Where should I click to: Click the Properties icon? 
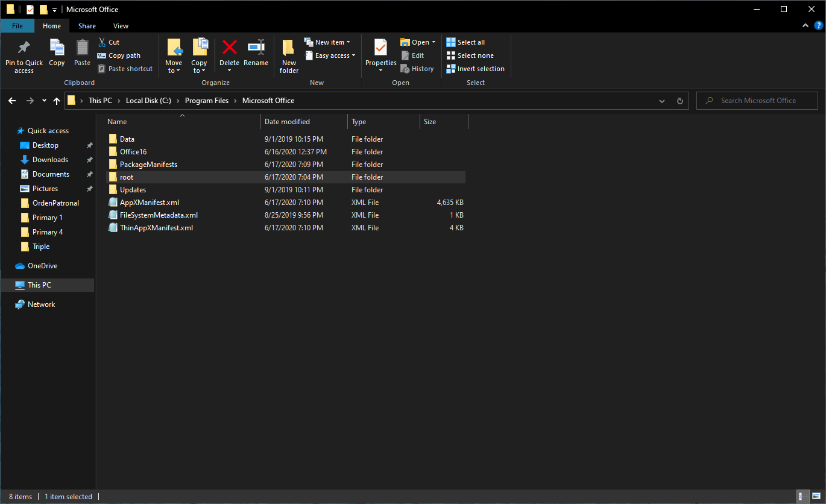381,47
